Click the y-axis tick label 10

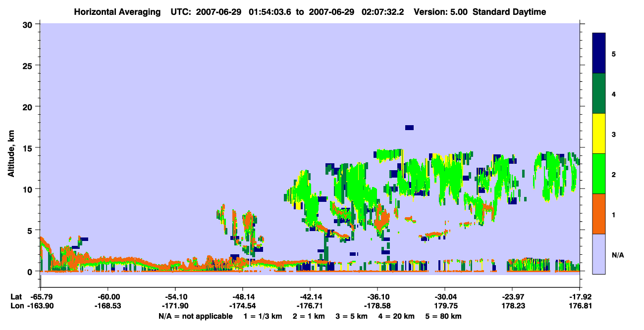[x=27, y=189]
